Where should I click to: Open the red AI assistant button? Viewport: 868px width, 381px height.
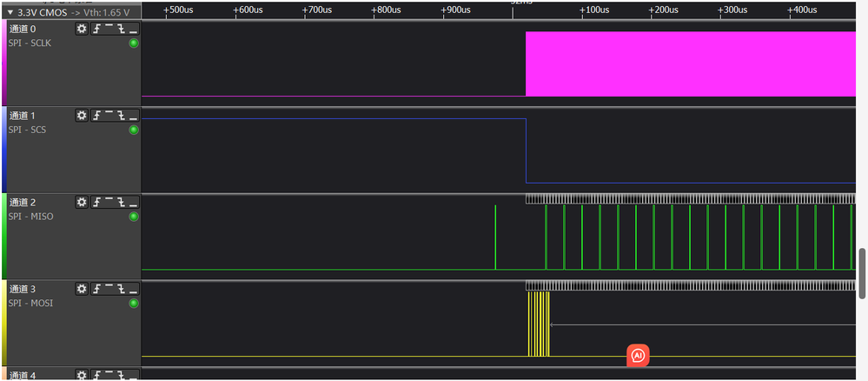pos(638,355)
